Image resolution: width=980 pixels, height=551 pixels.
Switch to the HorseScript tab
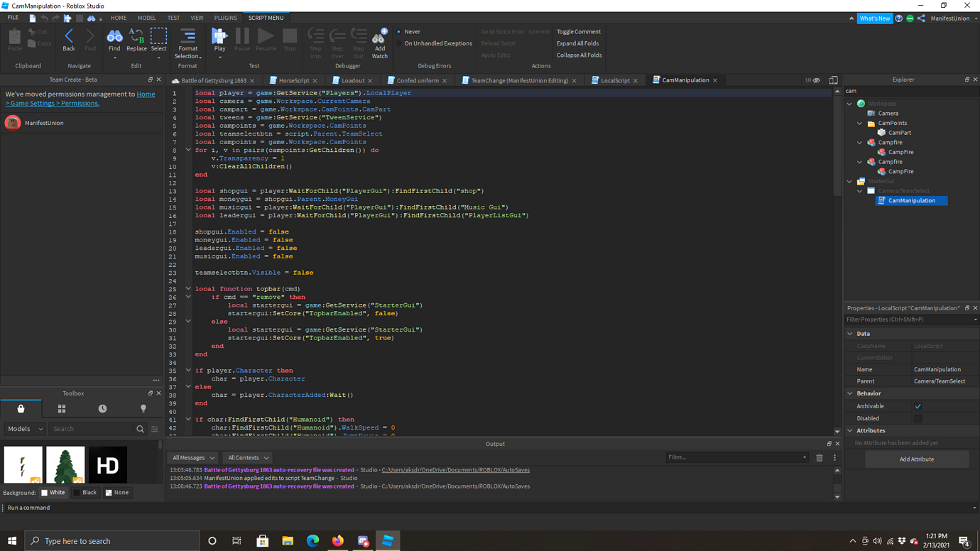coord(293,80)
